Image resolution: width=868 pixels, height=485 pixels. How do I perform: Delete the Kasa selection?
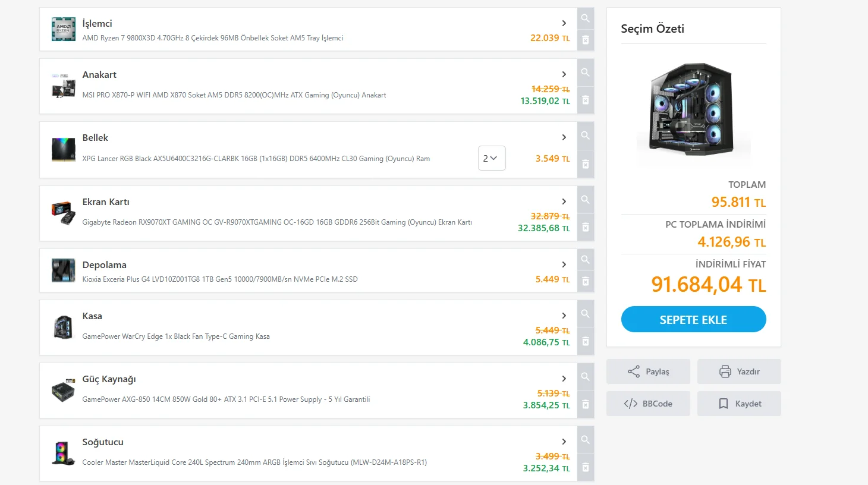tap(586, 342)
